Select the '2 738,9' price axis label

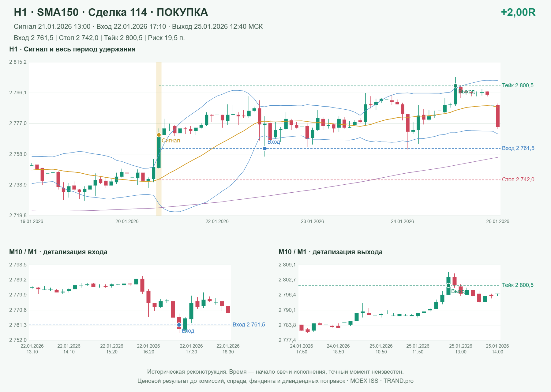click(18, 185)
